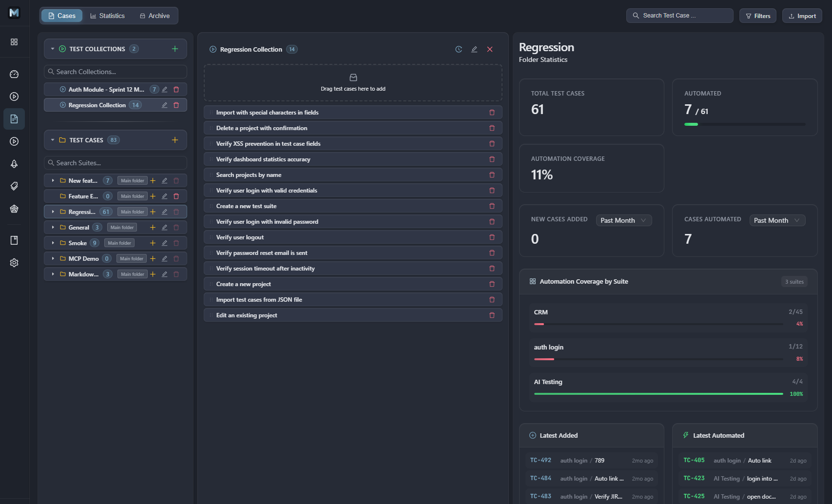Screen dimensions: 832x504
Task: Click the AI Testing coverage bar
Action: (x=658, y=394)
